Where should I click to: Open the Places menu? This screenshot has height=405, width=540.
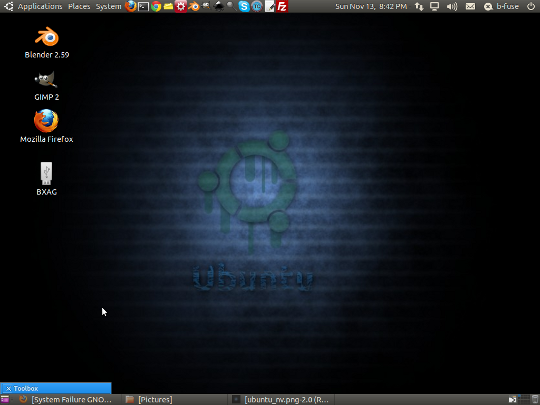point(79,6)
